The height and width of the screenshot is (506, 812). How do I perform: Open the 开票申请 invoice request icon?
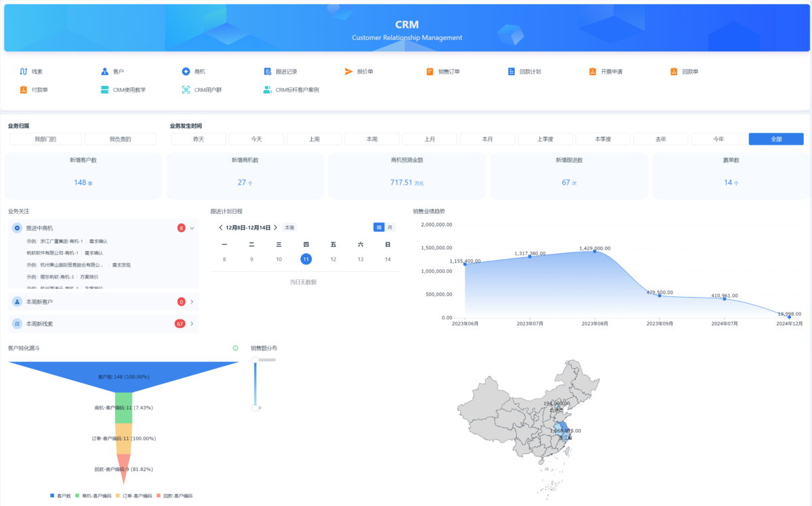pos(593,71)
